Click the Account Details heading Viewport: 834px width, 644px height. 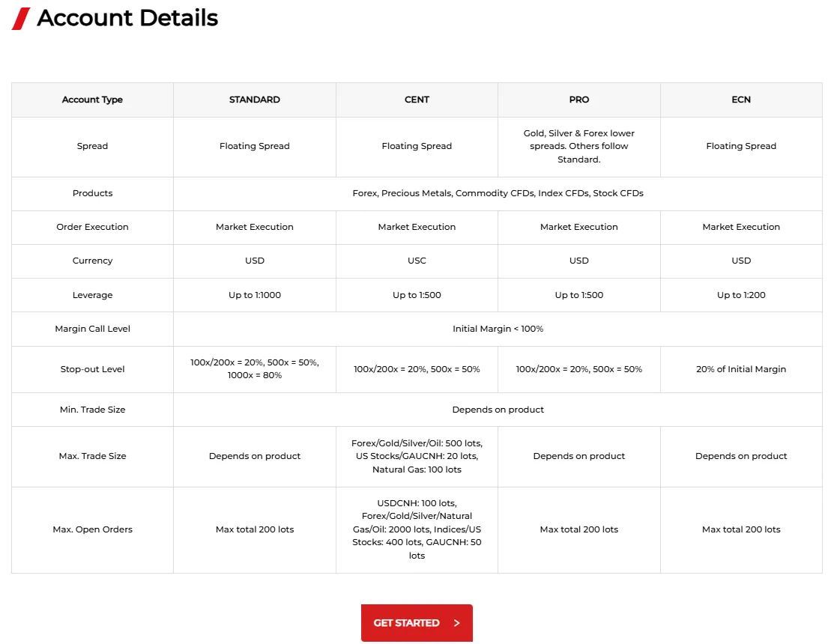click(x=127, y=18)
